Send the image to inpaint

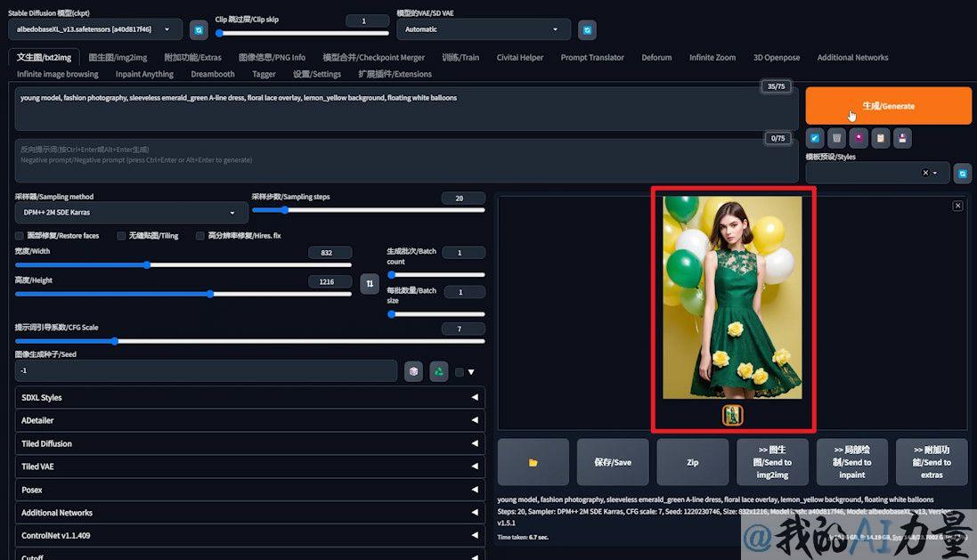pyautogui.click(x=851, y=462)
